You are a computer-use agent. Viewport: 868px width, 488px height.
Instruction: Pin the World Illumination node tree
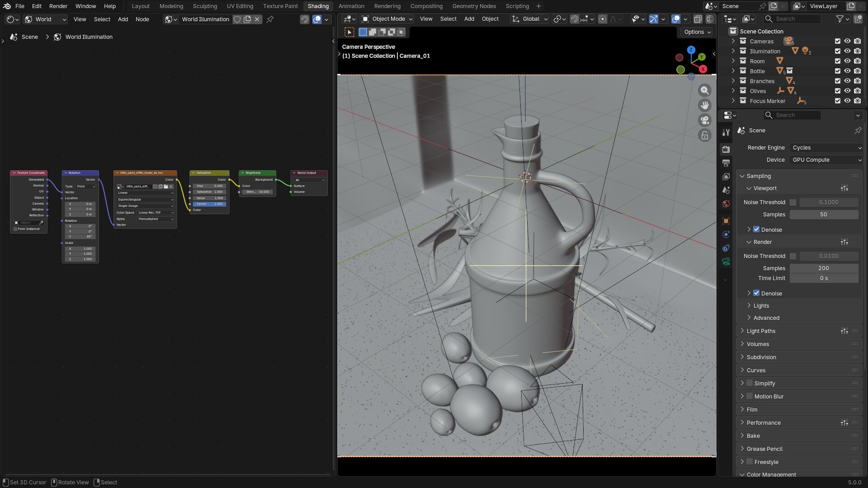[x=270, y=19]
